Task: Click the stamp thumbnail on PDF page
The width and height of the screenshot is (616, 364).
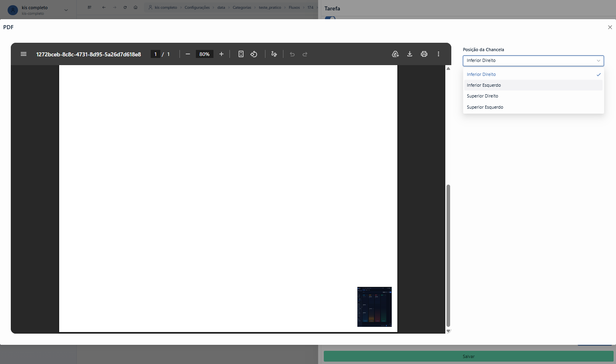Action: pyautogui.click(x=375, y=307)
